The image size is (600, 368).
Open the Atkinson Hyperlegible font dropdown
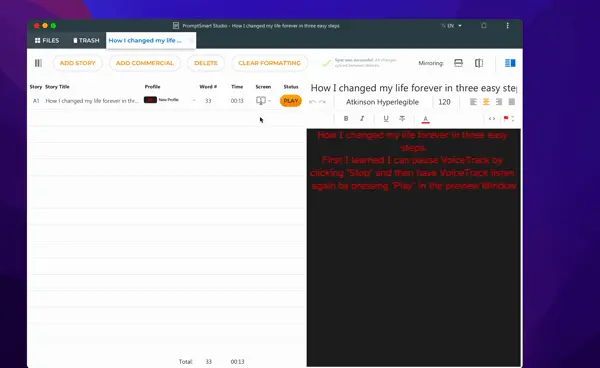pyautogui.click(x=382, y=102)
